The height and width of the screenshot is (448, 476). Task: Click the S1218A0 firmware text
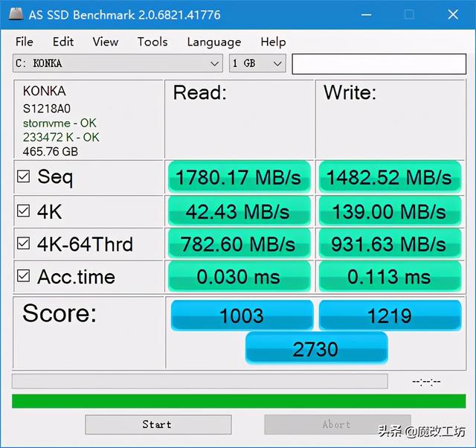coord(47,109)
